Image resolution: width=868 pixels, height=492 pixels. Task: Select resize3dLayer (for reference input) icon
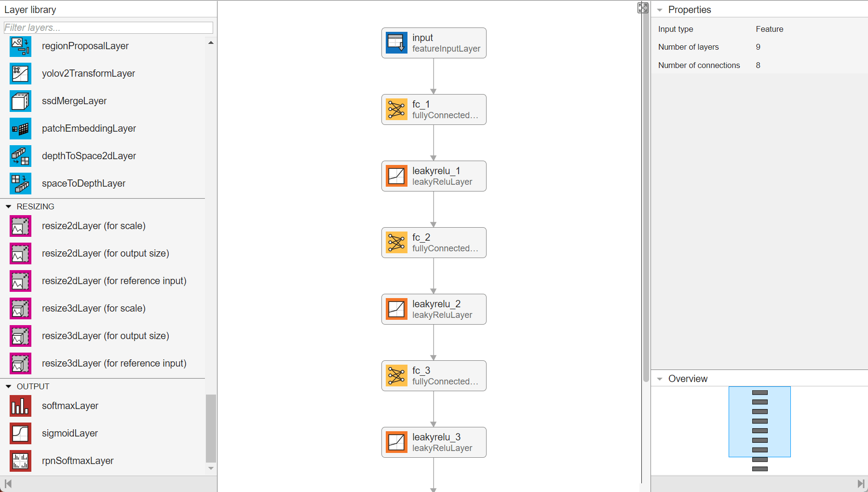[20, 363]
